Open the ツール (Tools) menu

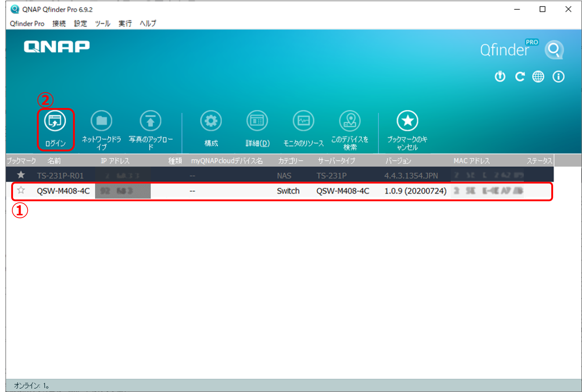pos(103,23)
